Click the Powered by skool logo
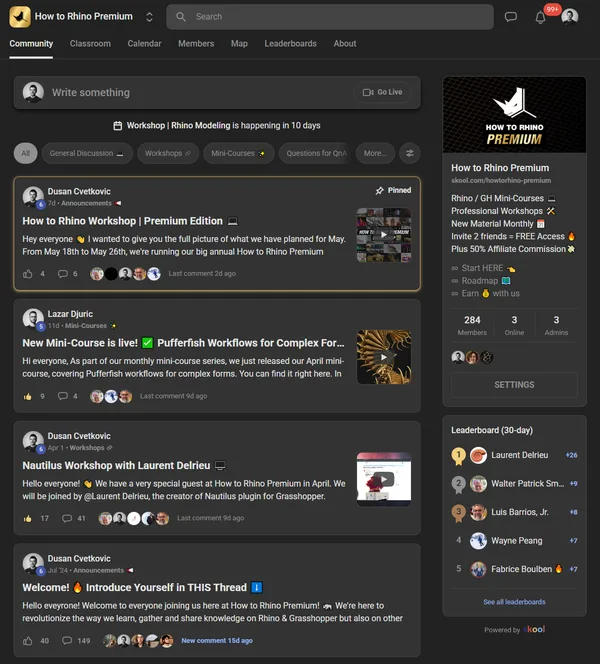The height and width of the screenshot is (664, 600). tap(534, 629)
